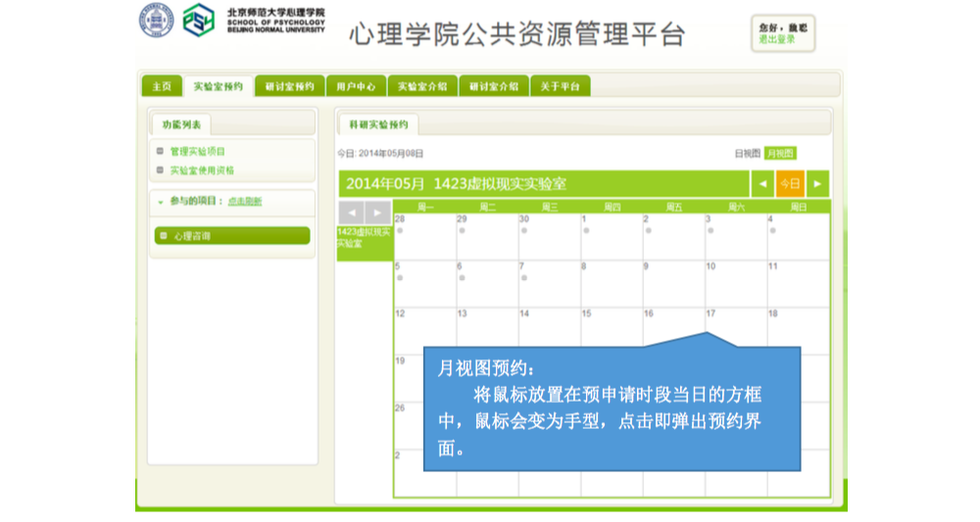The width and height of the screenshot is (980, 522).
Task: Switch to 月视图 month view
Action: pyautogui.click(x=780, y=154)
